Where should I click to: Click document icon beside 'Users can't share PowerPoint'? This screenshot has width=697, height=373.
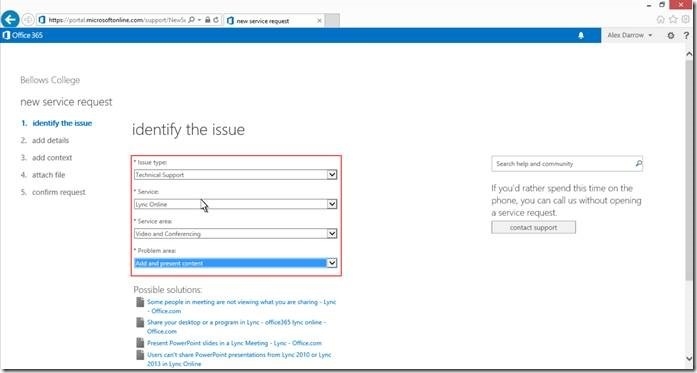[x=140, y=355]
